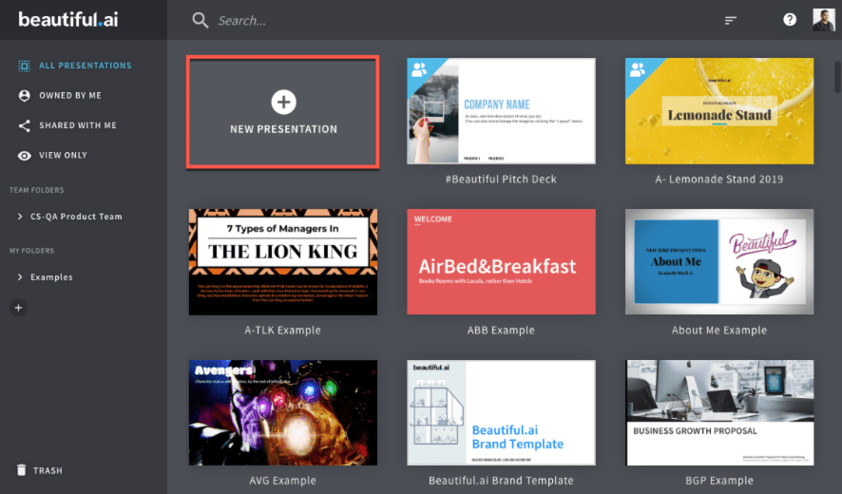
Task: Select All Presentations in sidebar
Action: (85, 66)
